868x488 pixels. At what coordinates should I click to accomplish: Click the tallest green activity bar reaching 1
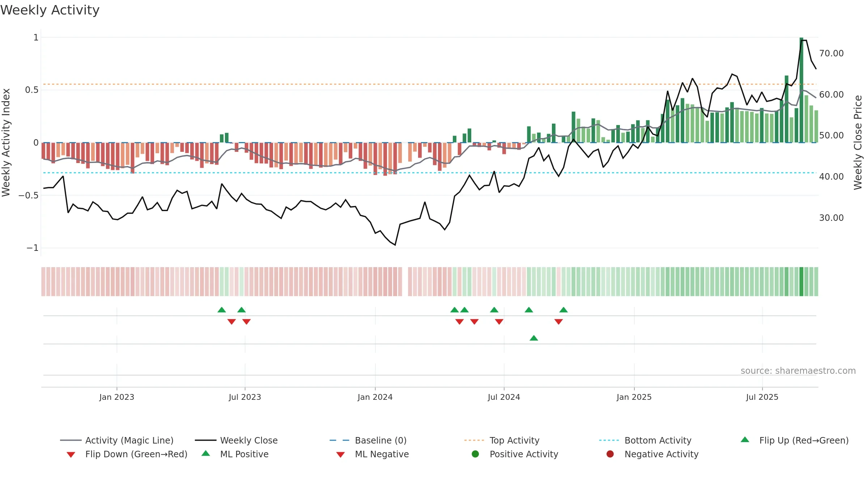click(x=801, y=90)
